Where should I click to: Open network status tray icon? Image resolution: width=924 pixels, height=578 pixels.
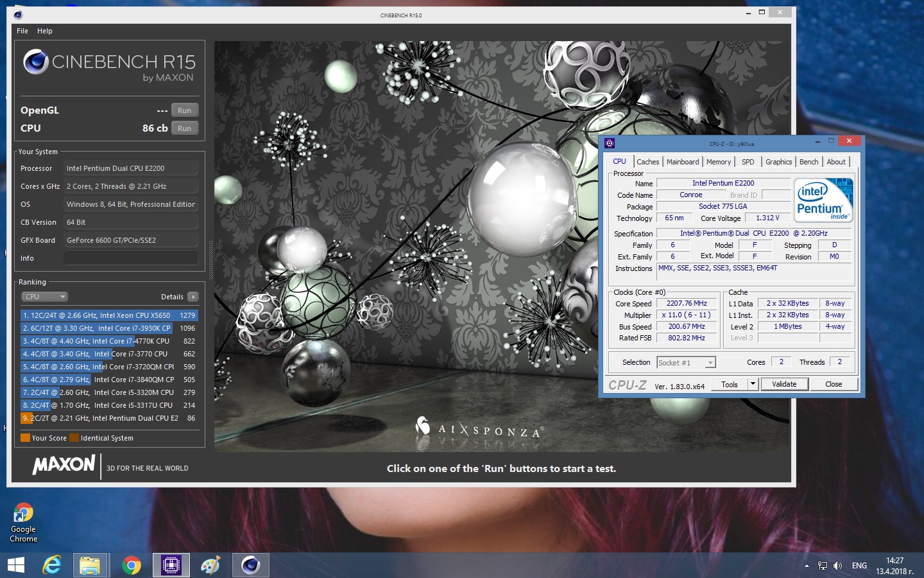(x=823, y=566)
